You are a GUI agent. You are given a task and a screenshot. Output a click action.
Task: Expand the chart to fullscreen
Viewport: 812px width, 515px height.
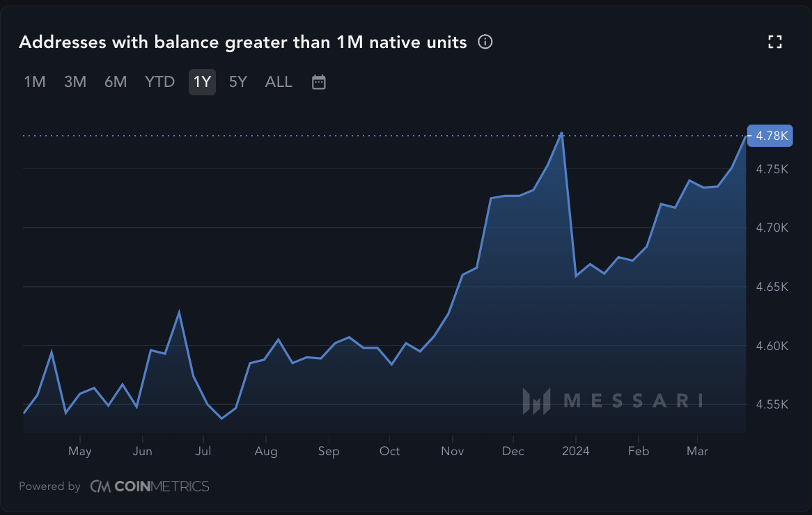(775, 42)
